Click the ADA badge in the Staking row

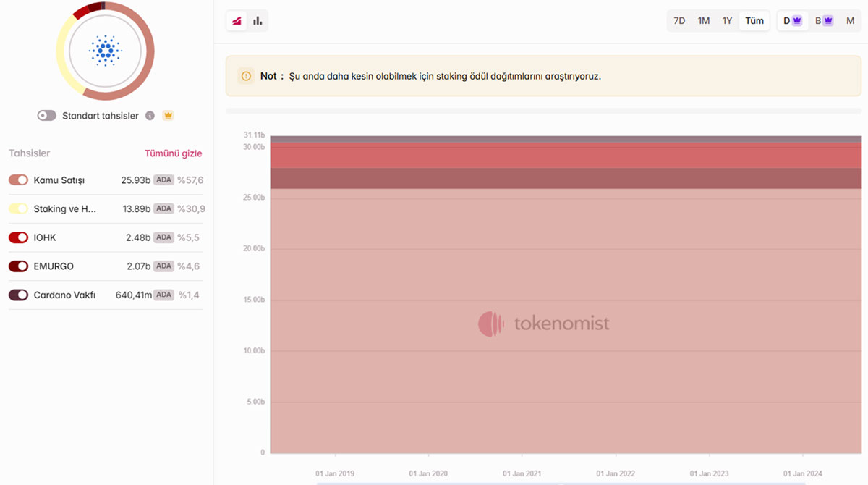pyautogui.click(x=163, y=208)
